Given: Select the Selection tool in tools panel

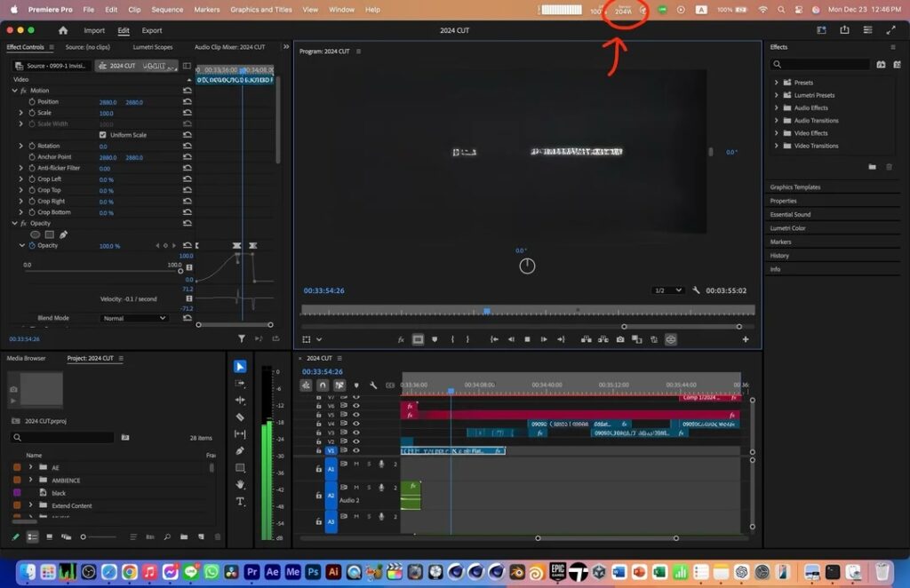Looking at the screenshot, I should 240,367.
